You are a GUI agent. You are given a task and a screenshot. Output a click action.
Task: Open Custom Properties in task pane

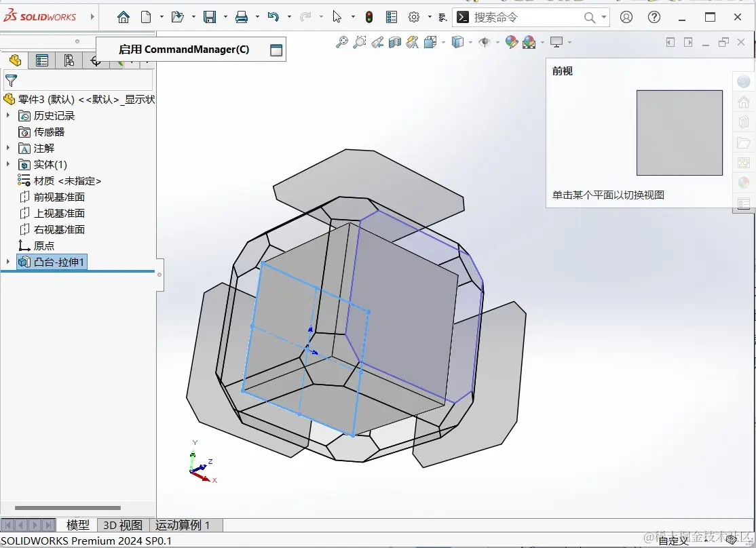tap(744, 203)
